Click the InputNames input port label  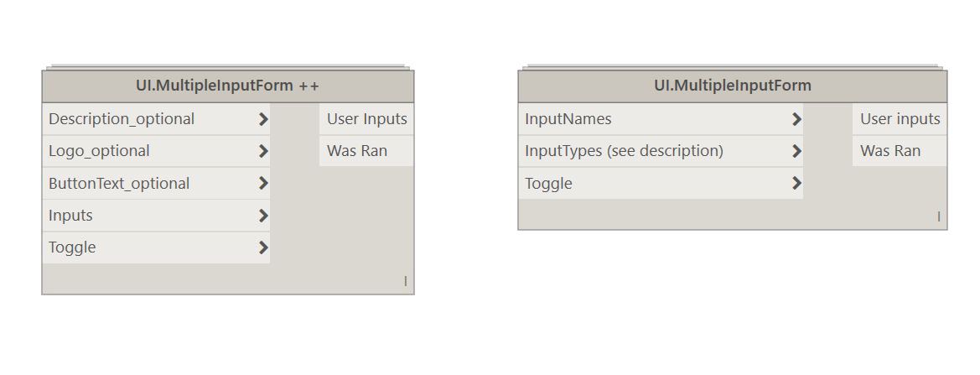[x=568, y=119]
